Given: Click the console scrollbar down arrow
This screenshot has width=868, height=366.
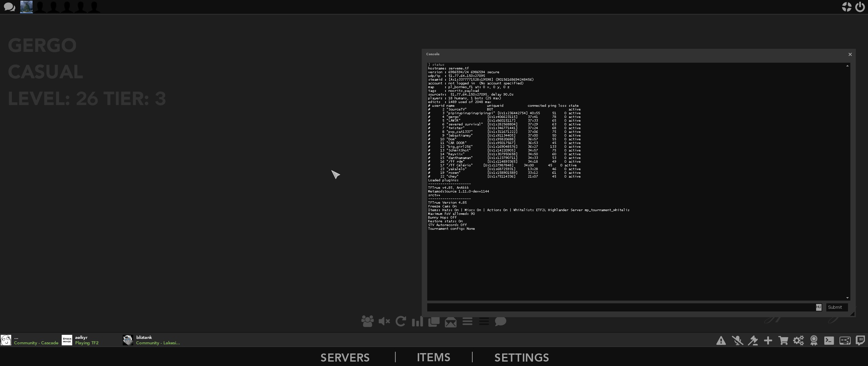Looking at the screenshot, I should tap(847, 298).
